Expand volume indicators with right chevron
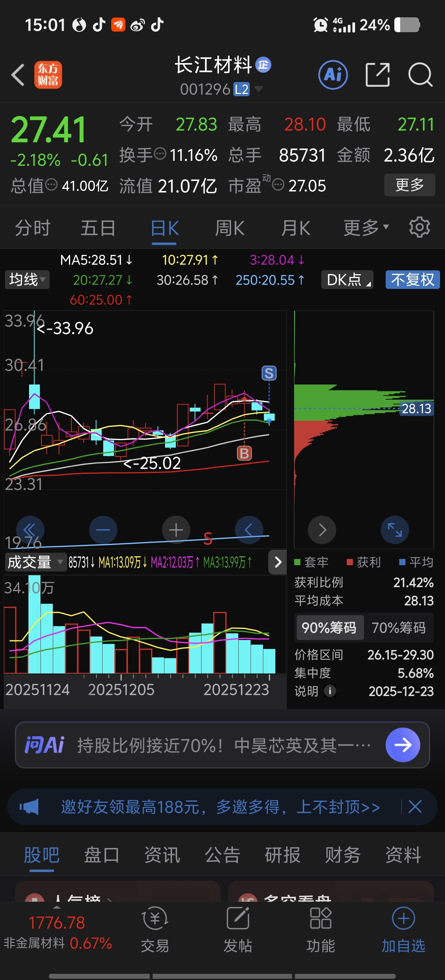445x980 pixels. [x=278, y=562]
